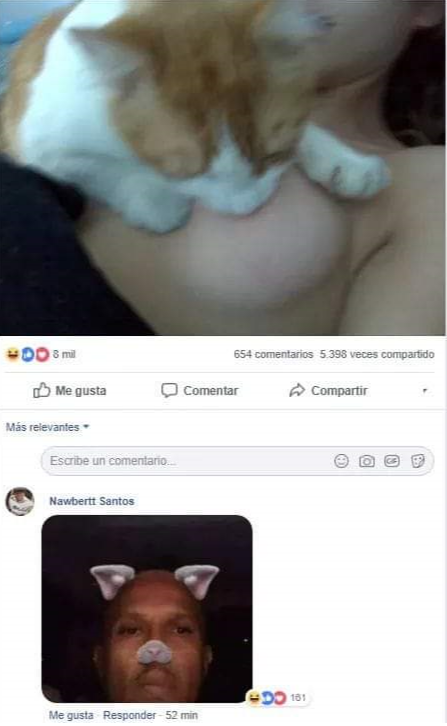Click the Nawbertt Santos name link
Image resolution: width=447 pixels, height=726 pixels.
coord(92,501)
